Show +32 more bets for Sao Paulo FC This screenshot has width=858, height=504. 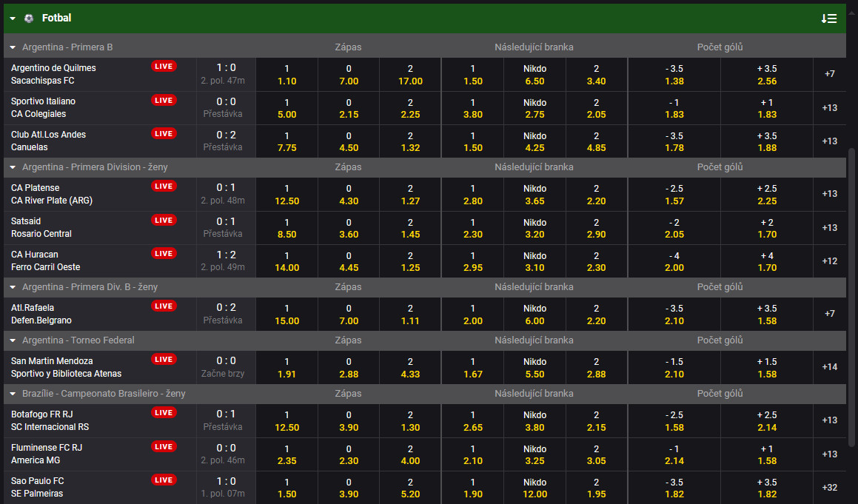tap(830, 487)
